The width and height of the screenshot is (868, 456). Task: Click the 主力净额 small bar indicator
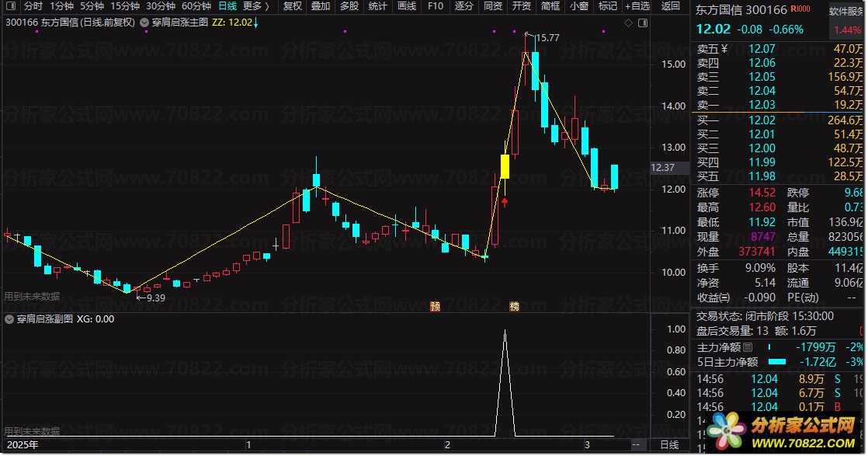[769, 346]
